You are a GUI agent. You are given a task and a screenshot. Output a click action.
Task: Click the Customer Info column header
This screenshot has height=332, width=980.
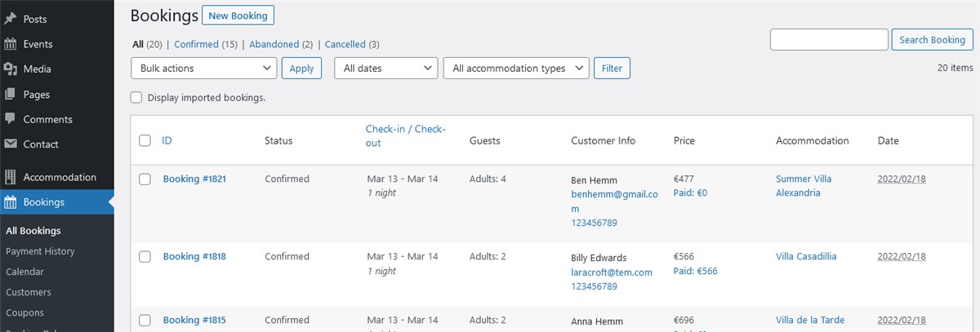click(603, 140)
